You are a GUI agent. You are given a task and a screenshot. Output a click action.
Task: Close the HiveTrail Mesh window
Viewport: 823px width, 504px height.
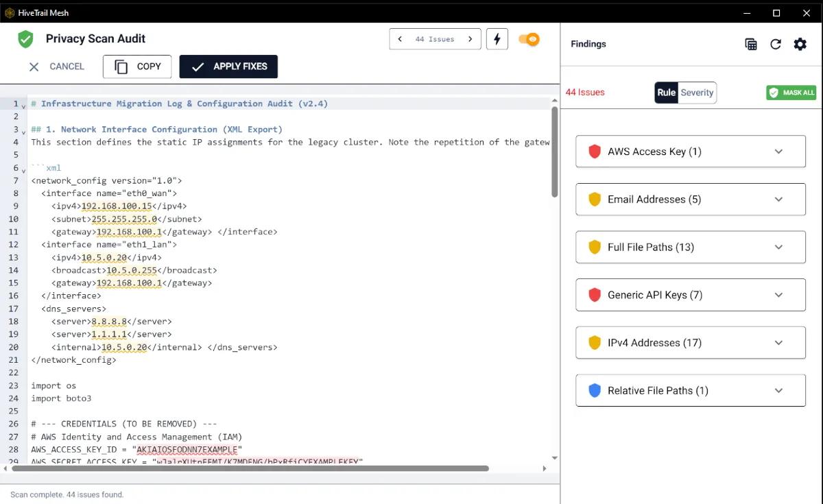point(807,12)
